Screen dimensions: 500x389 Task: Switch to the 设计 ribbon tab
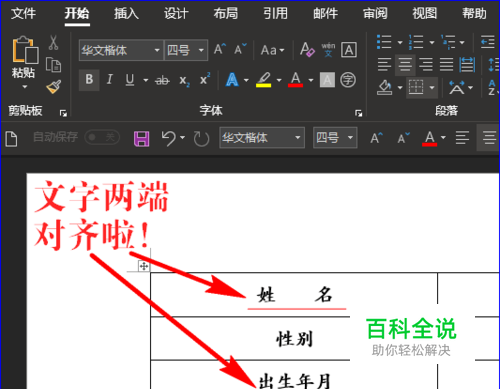tap(176, 14)
